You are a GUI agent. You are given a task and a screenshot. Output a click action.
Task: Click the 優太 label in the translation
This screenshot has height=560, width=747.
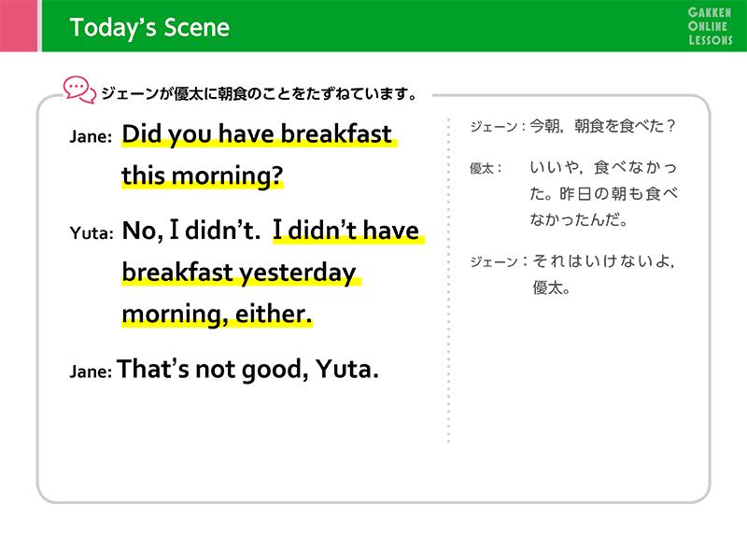point(486,169)
